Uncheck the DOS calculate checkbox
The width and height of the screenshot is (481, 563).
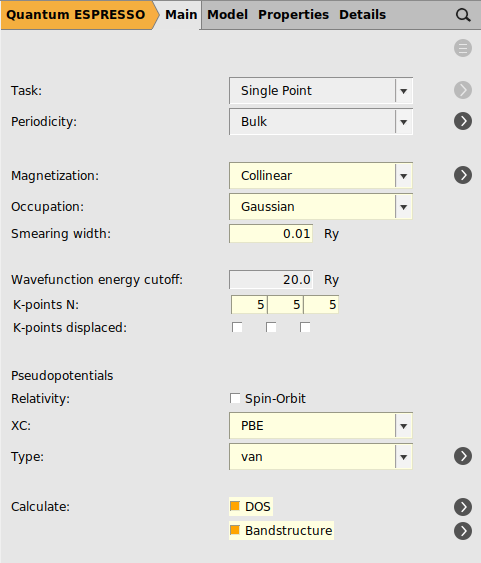coord(235,506)
